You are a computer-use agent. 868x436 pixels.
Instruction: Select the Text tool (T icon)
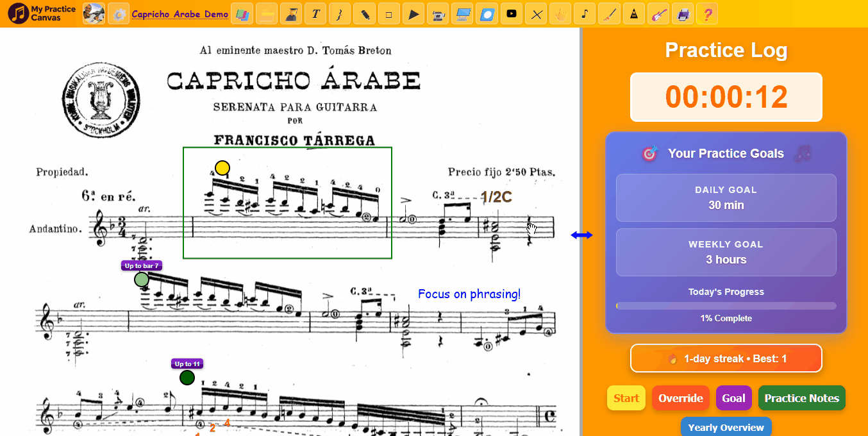(315, 13)
